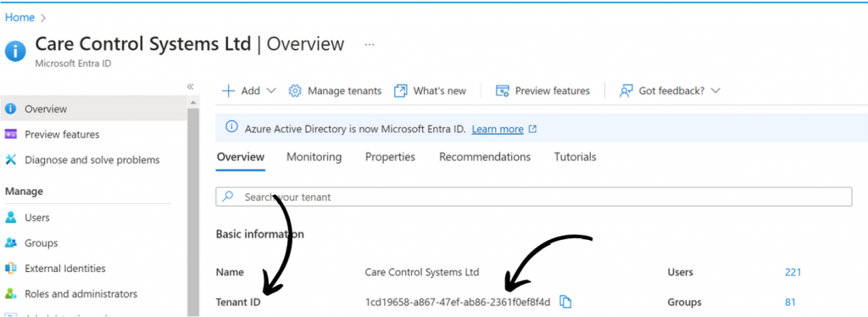Image resolution: width=868 pixels, height=317 pixels.
Task: Click the blue info icon beside page title
Action: pos(15,52)
